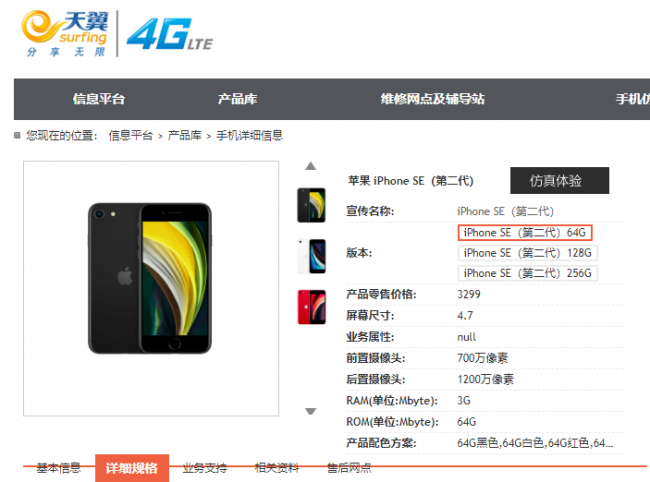Open the 产品库 navigation menu
The width and height of the screenshot is (650, 482).
point(238,99)
